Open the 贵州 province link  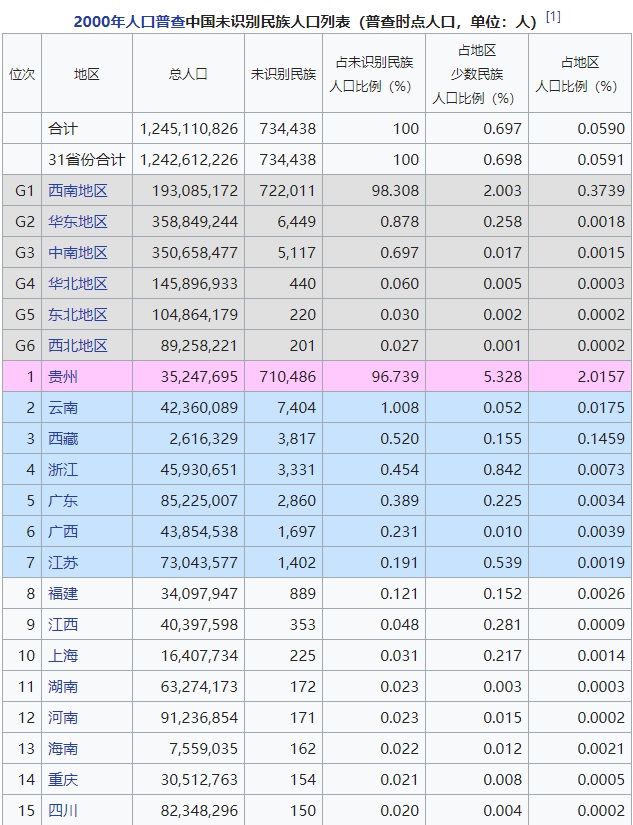[x=63, y=377]
